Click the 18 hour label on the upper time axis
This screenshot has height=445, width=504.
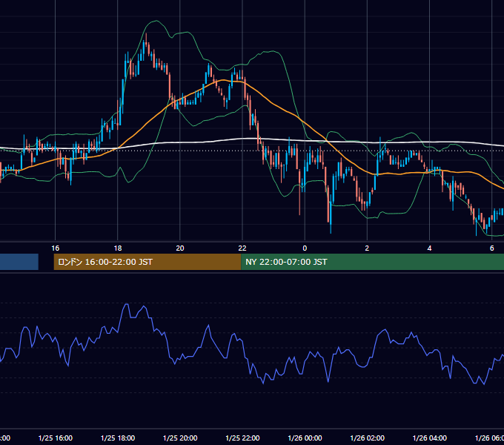[x=118, y=248]
